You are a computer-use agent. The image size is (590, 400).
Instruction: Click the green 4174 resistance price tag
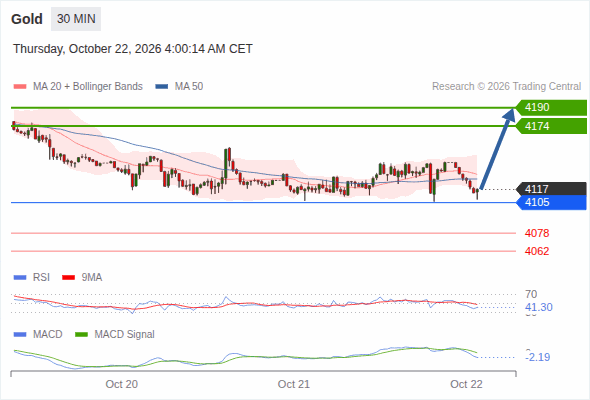(x=551, y=126)
